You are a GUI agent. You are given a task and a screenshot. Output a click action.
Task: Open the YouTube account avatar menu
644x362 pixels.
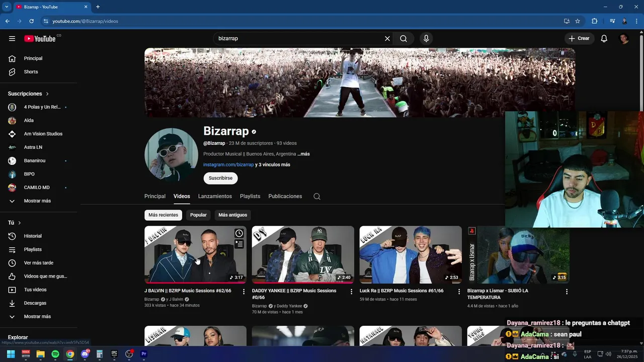point(624,39)
